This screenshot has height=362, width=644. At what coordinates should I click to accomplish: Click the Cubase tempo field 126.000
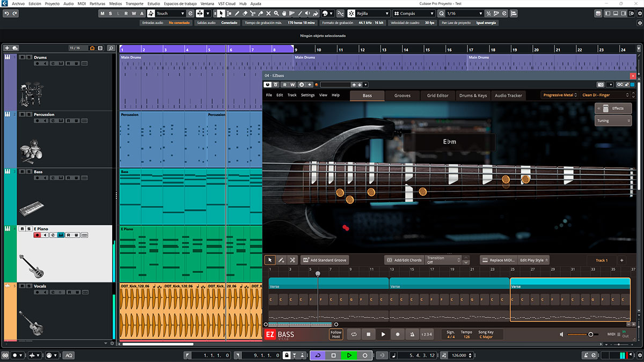click(x=459, y=355)
